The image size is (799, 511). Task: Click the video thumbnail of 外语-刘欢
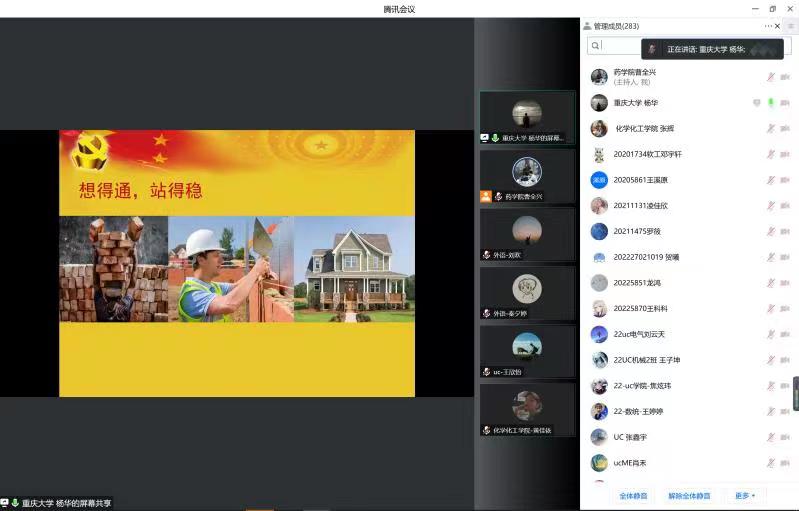(527, 235)
